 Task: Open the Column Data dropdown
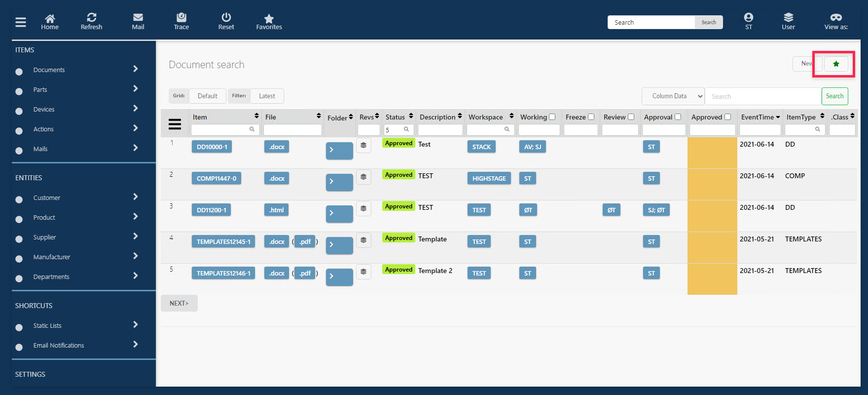[673, 96]
